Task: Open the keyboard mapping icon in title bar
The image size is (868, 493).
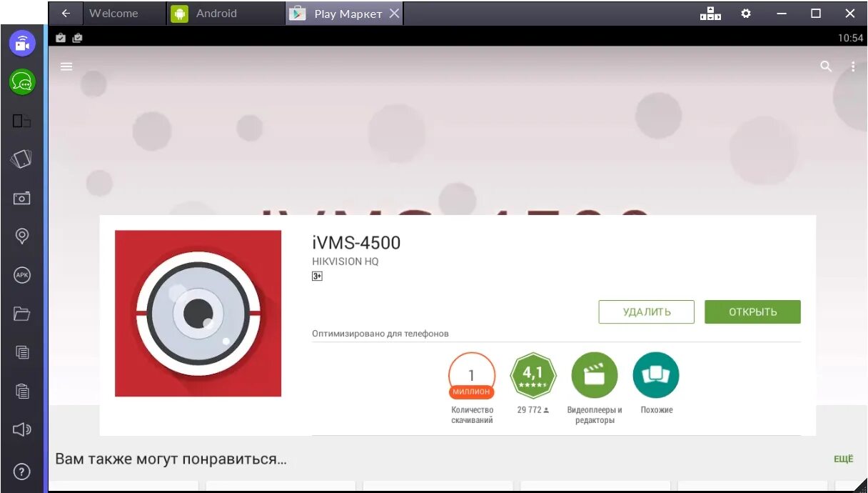Action: 710,13
